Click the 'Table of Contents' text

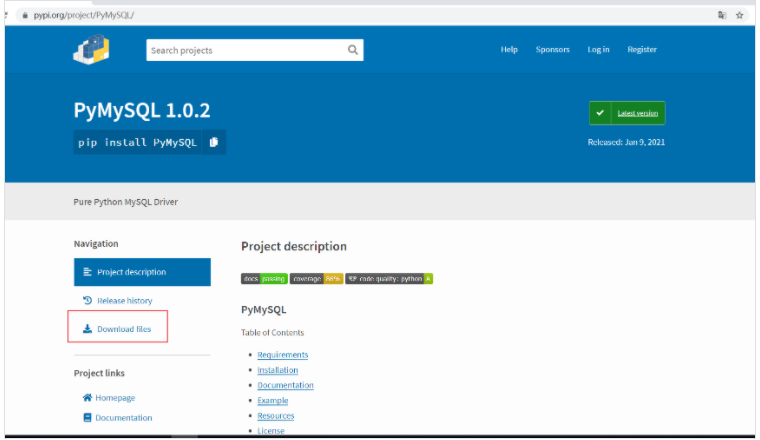[x=272, y=332]
